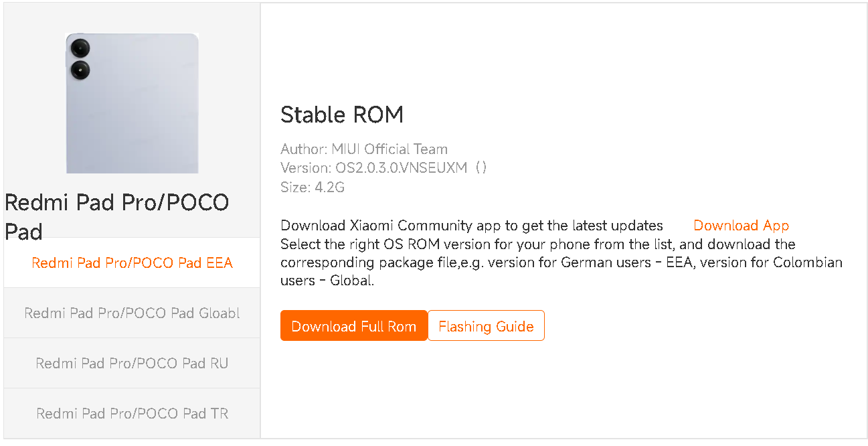Click the Stable ROM heading

click(x=342, y=115)
